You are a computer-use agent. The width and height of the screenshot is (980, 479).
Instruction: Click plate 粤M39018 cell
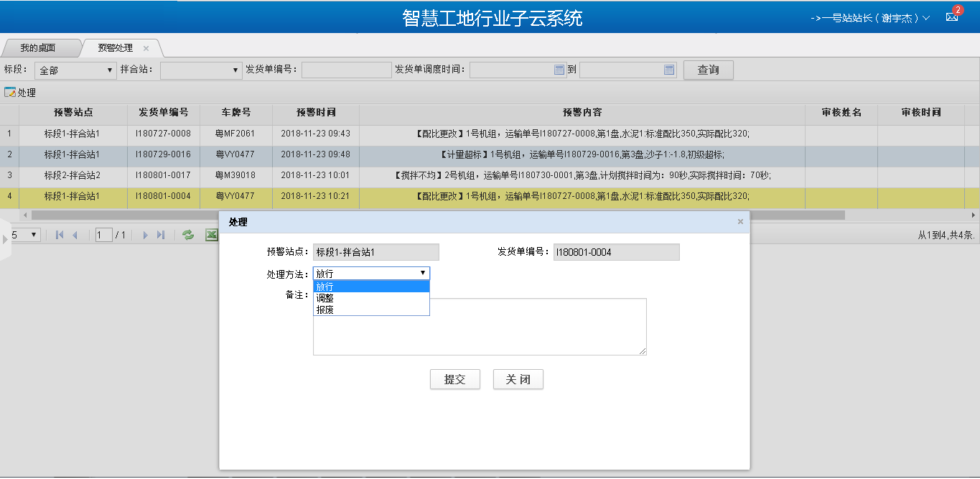[x=236, y=175]
